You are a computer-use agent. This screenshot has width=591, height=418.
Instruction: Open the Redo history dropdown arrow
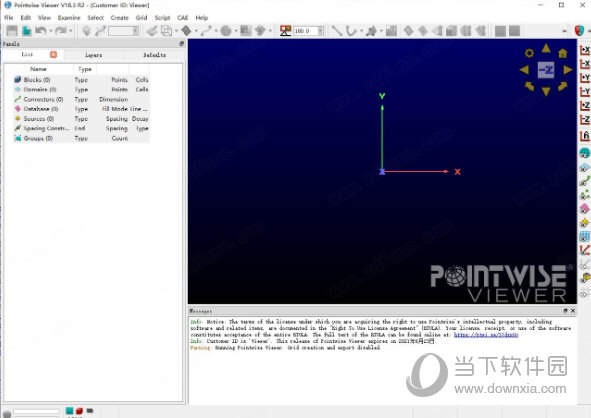click(x=70, y=31)
